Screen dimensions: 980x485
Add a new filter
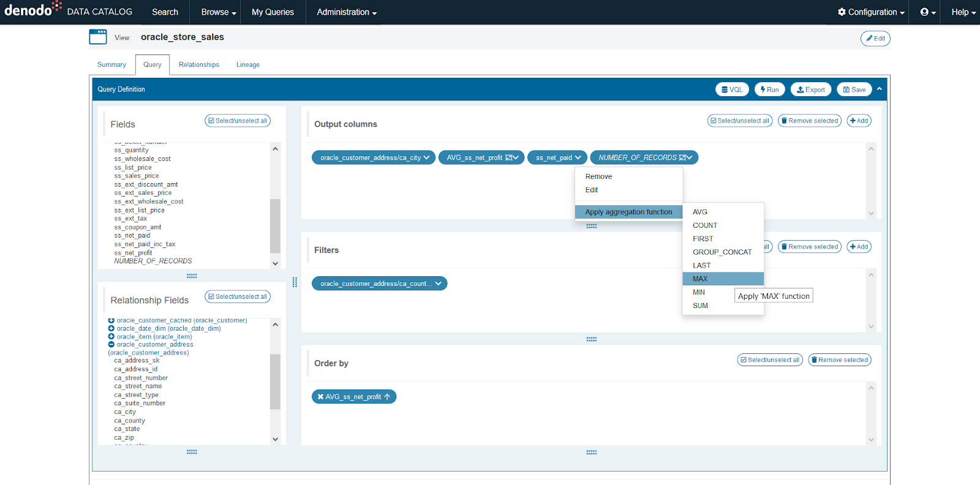tap(859, 247)
